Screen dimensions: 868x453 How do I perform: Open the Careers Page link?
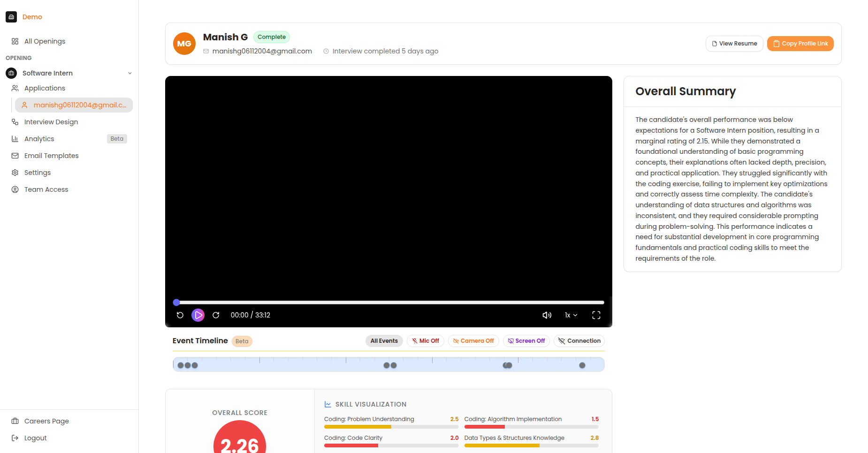point(46,421)
